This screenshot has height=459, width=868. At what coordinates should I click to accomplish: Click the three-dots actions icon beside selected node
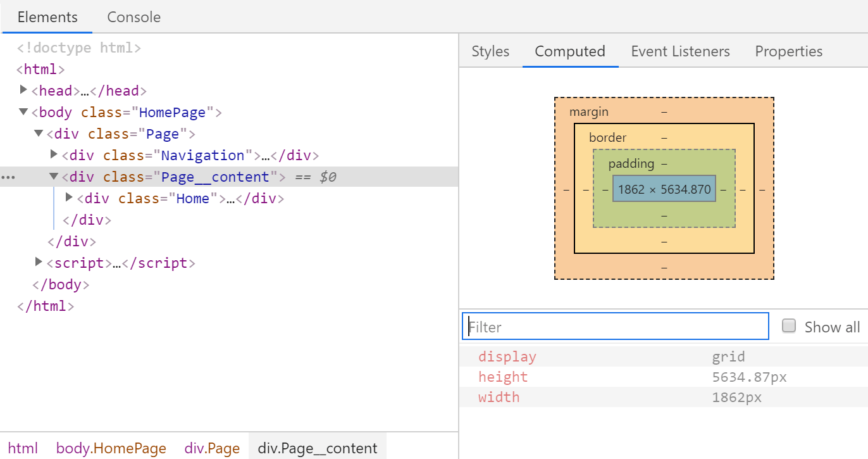[8, 177]
